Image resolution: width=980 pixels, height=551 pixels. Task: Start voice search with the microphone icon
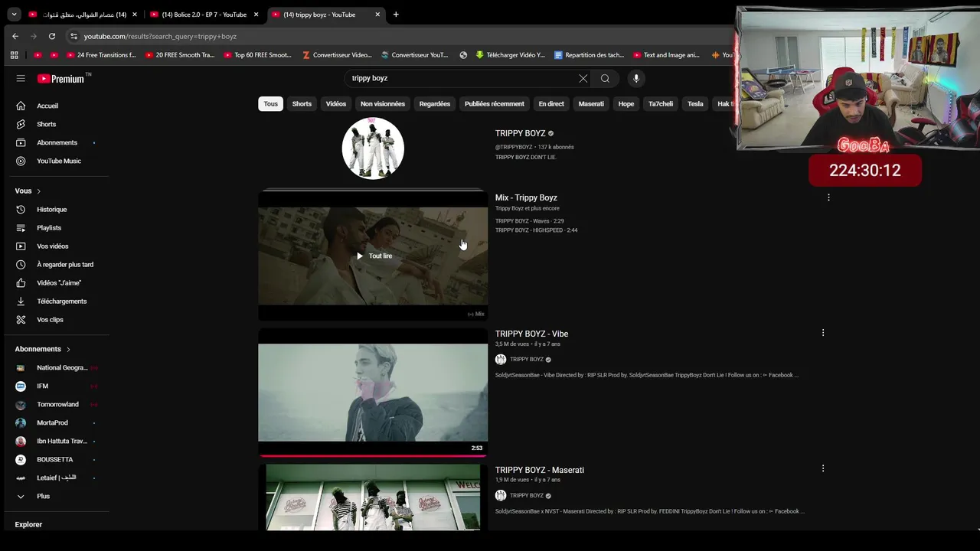point(635,78)
